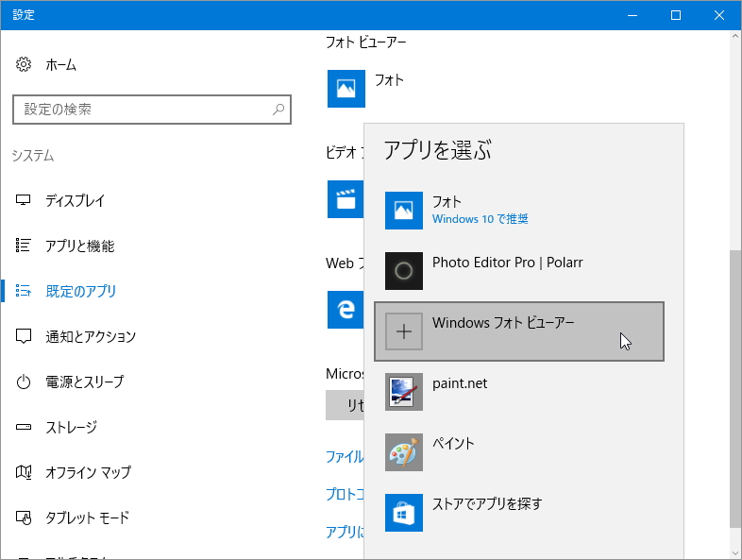Close the 設定 window
742x560 pixels.
719,15
